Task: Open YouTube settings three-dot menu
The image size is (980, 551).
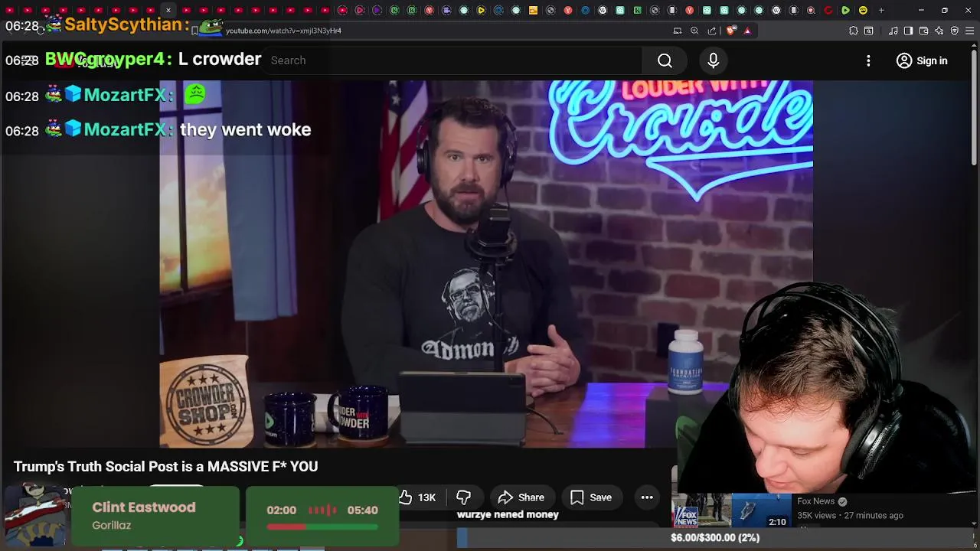Action: coord(868,60)
